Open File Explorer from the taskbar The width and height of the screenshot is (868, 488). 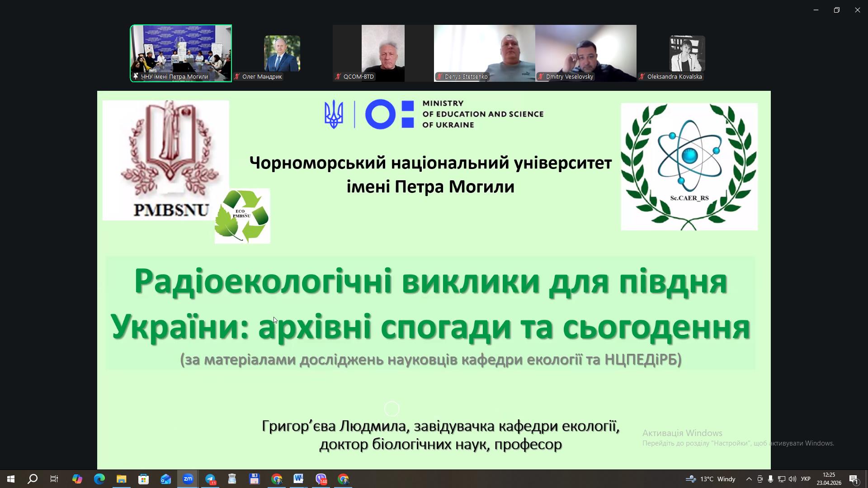point(122,479)
